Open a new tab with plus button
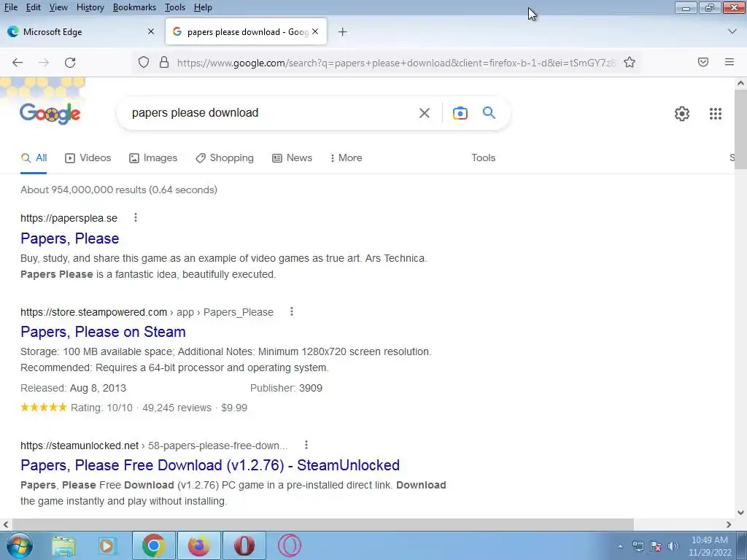The width and height of the screenshot is (747, 560). [343, 32]
